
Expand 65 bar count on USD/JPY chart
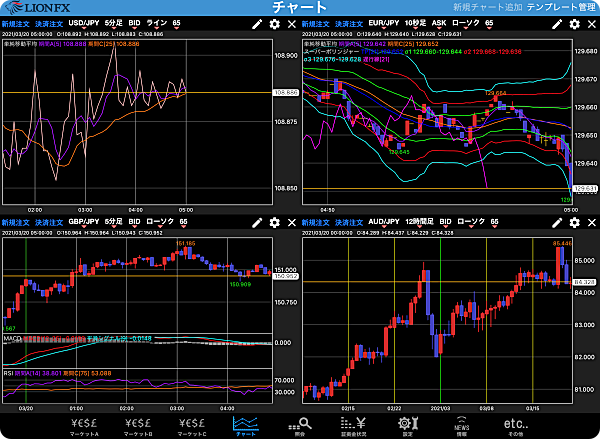[176, 24]
